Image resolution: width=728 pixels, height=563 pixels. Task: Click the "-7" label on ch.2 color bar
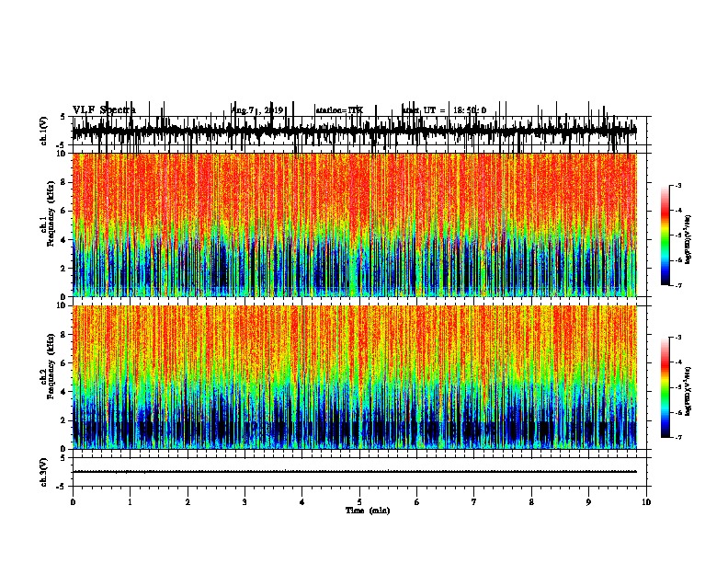click(678, 437)
